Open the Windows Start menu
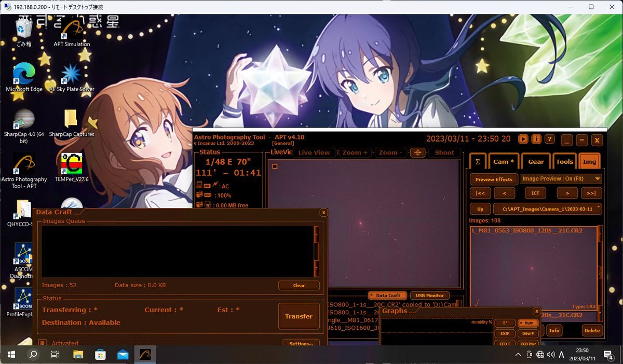Viewport: 623px width, 364px height. [x=10, y=355]
